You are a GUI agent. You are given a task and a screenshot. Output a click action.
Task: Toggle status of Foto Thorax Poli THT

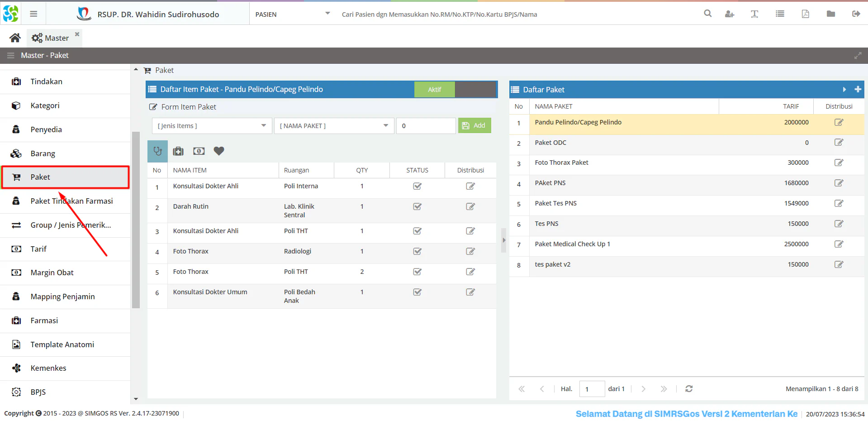pos(417,272)
